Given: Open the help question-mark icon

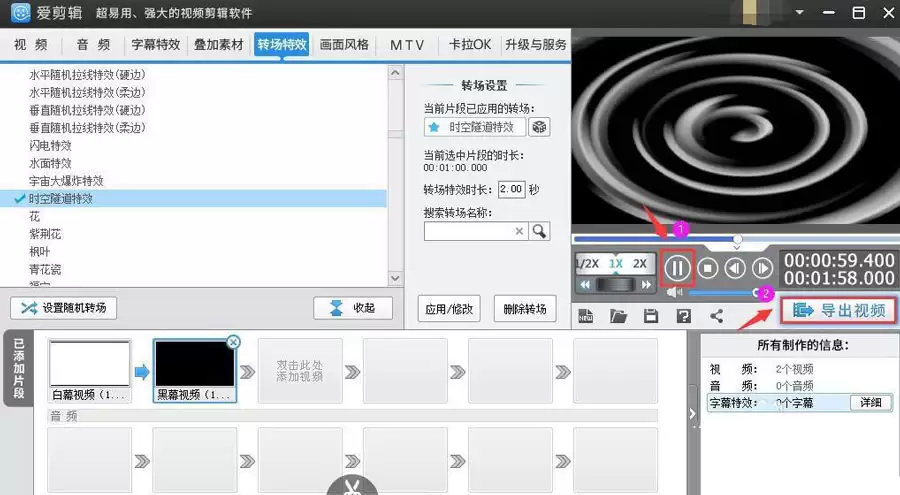Looking at the screenshot, I should pyautogui.click(x=684, y=316).
